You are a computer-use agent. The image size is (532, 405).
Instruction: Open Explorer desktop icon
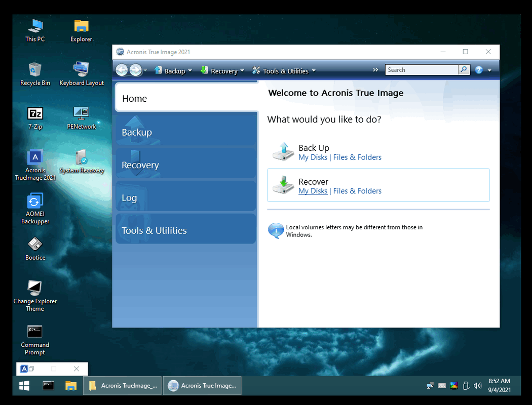81,31
